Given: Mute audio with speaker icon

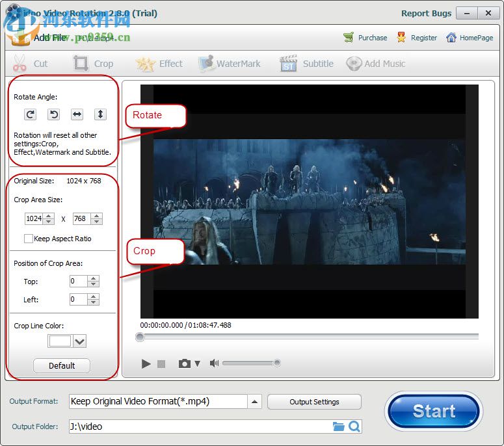Looking at the screenshot, I should pyautogui.click(x=214, y=363).
